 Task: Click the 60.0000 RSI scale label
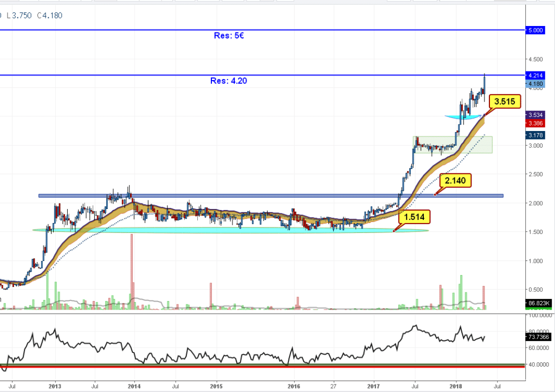coord(538,348)
